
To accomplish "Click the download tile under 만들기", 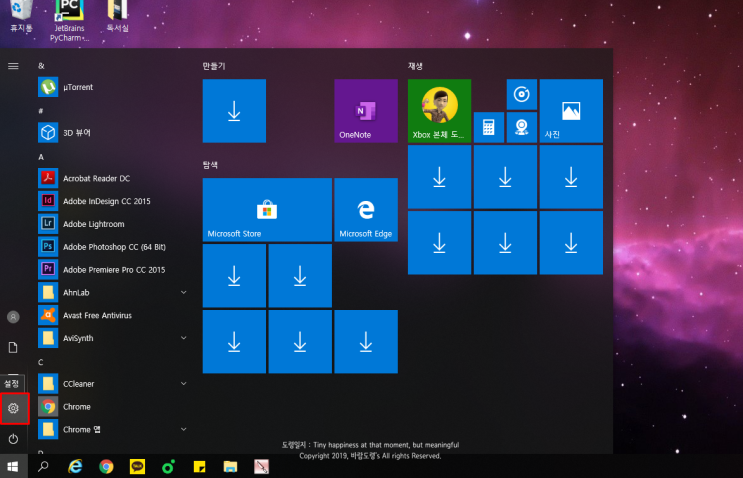I will coord(234,111).
